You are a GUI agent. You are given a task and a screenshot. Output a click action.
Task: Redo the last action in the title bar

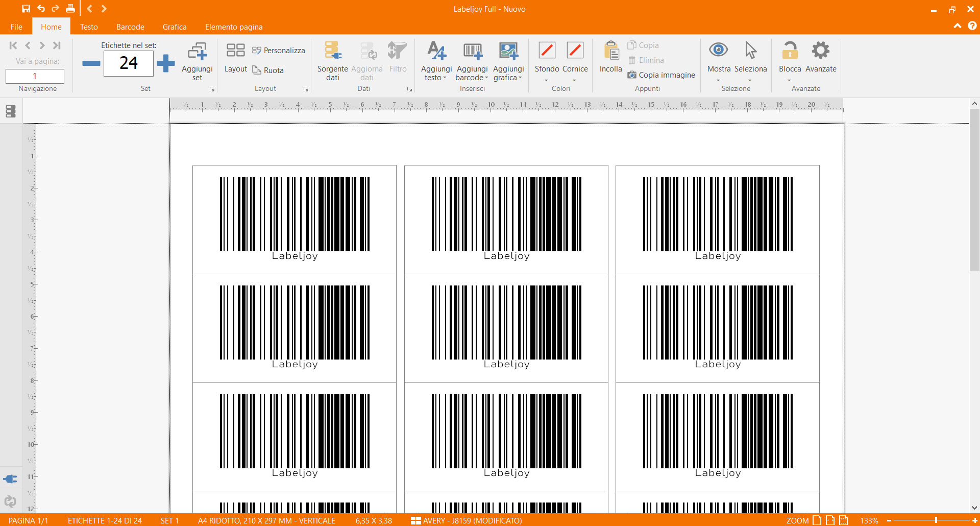click(55, 9)
